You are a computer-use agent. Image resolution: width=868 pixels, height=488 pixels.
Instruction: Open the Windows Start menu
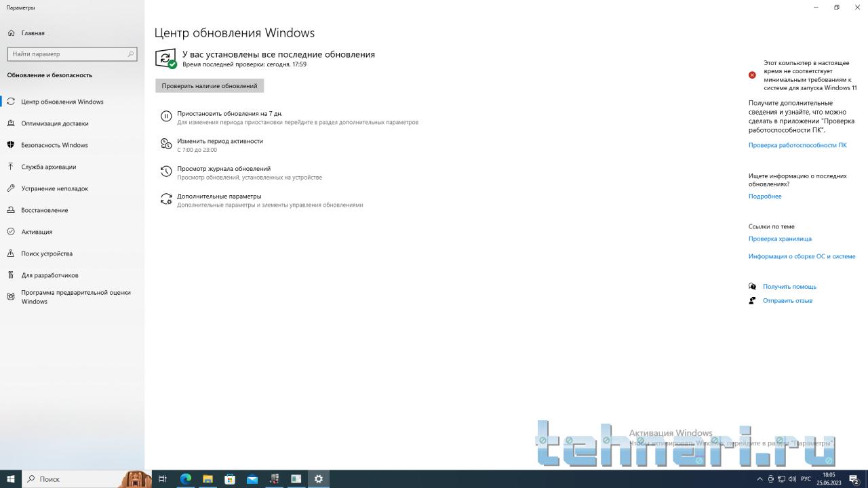[x=11, y=479]
